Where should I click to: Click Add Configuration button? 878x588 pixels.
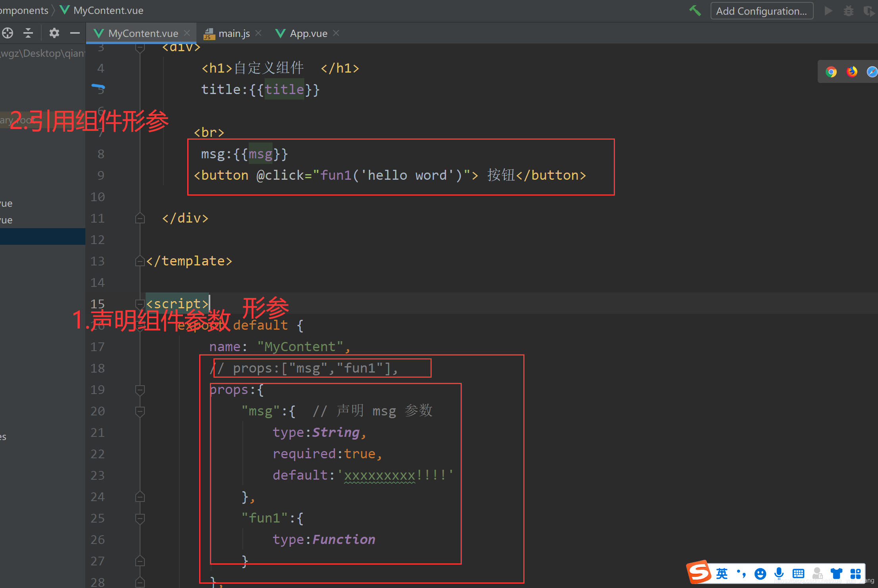point(761,11)
